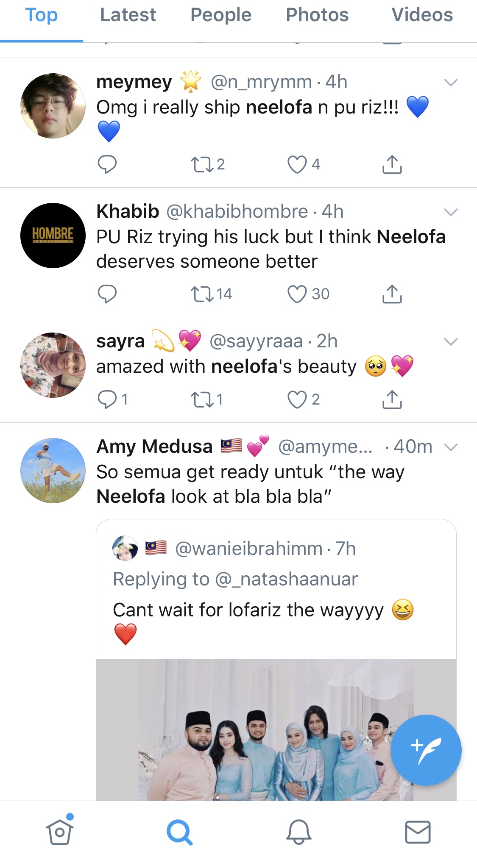Like meymey's ship tweet
This screenshot has width=477, height=868.
[x=297, y=164]
